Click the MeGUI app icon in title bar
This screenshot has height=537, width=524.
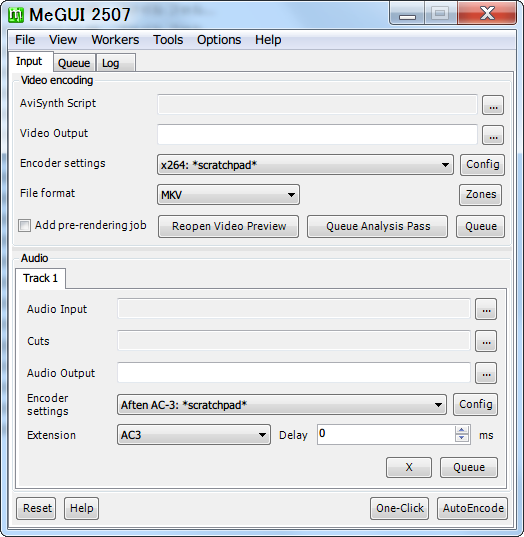pos(16,15)
